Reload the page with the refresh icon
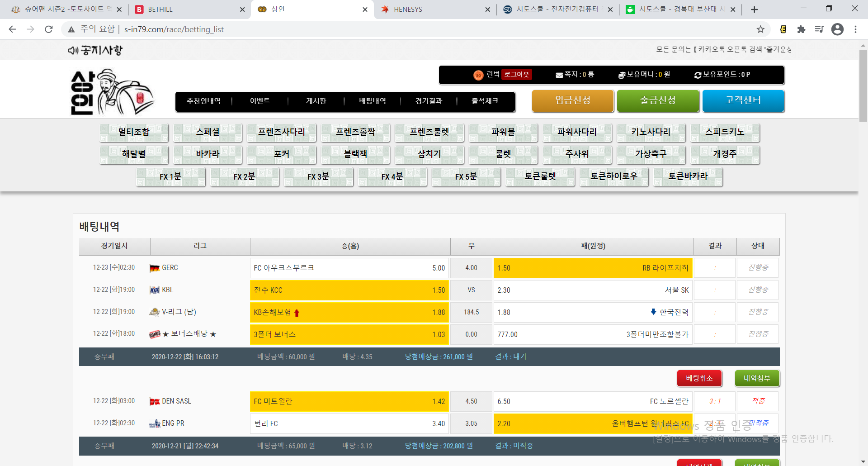The height and width of the screenshot is (466, 868). click(49, 29)
